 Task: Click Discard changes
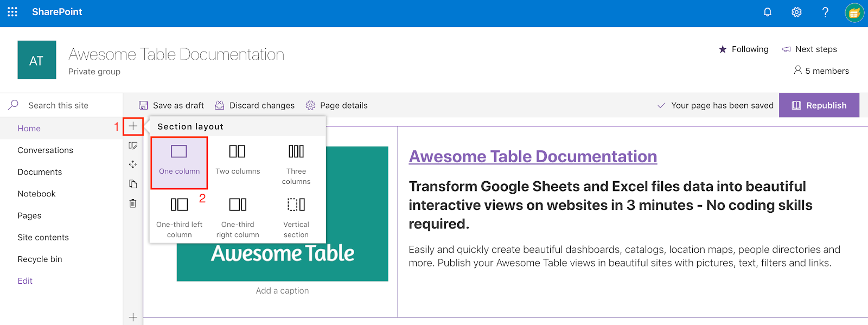click(255, 105)
